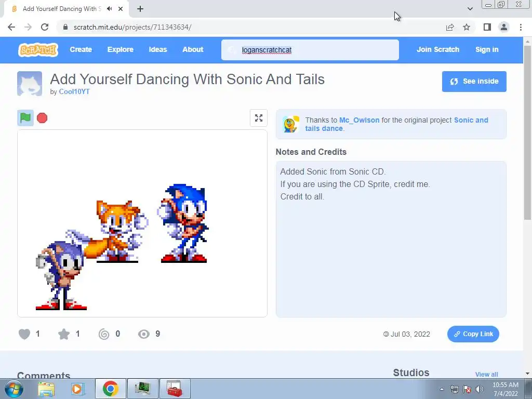The width and height of the screenshot is (532, 399).
Task: Open the About menu item
Action: point(193,49)
